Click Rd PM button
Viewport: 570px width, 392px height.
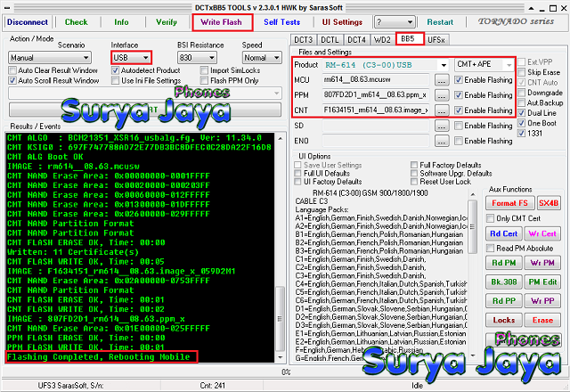504,263
